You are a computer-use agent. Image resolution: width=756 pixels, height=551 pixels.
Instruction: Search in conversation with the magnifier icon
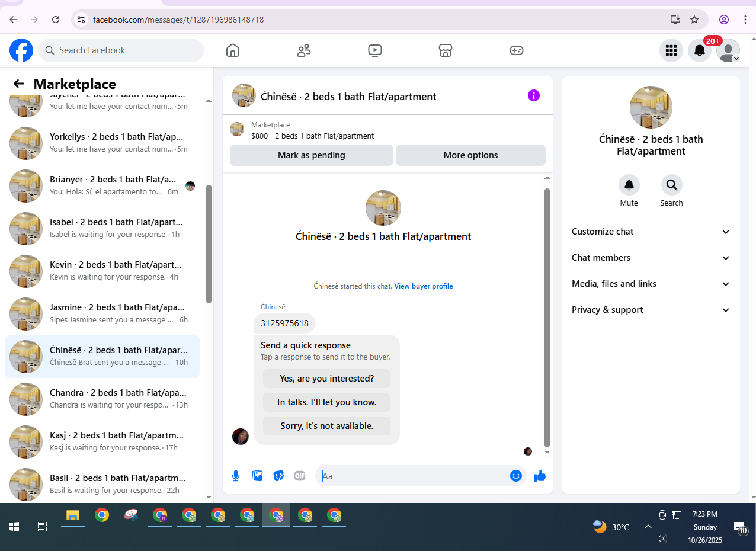(672, 185)
